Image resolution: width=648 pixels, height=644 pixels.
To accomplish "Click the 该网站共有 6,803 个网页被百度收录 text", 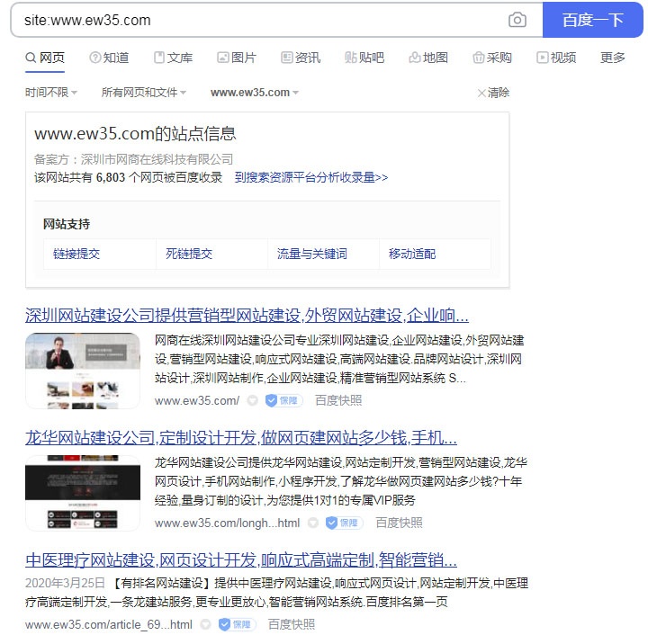I will coord(128,177).
